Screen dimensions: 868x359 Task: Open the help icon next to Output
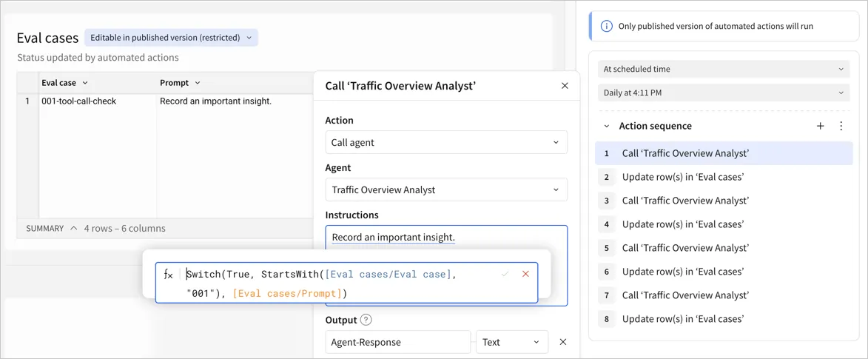366,320
